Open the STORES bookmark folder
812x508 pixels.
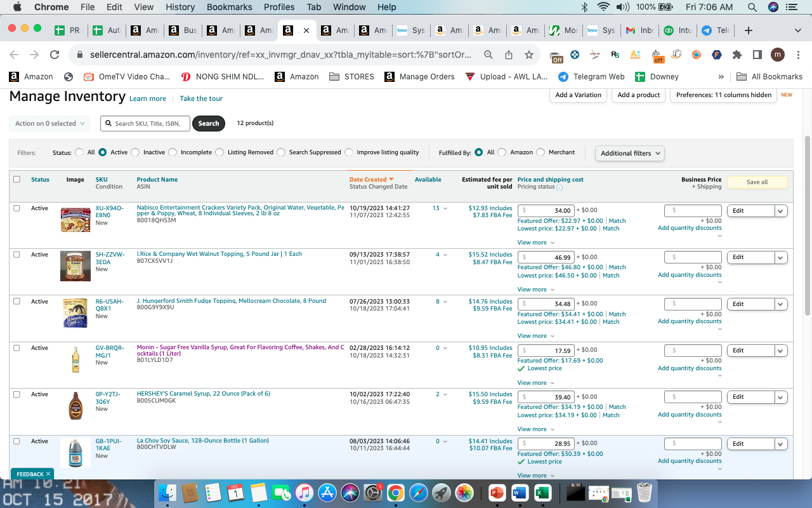(x=352, y=76)
